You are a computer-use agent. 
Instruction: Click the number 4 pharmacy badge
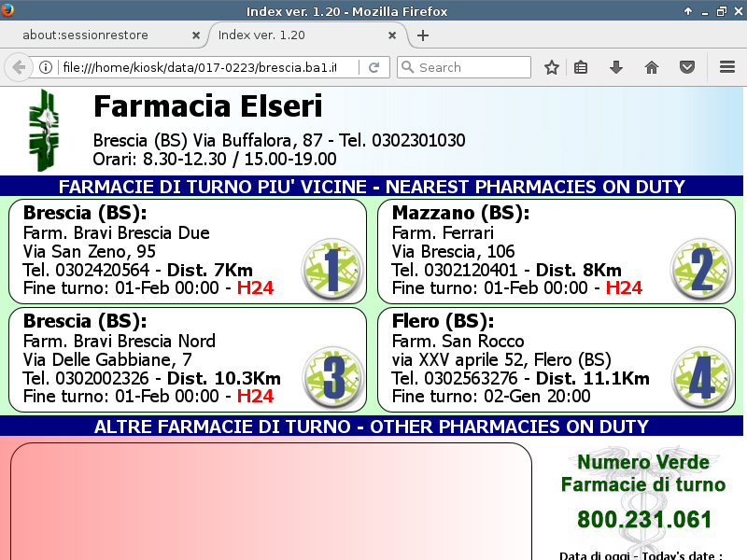click(x=700, y=377)
